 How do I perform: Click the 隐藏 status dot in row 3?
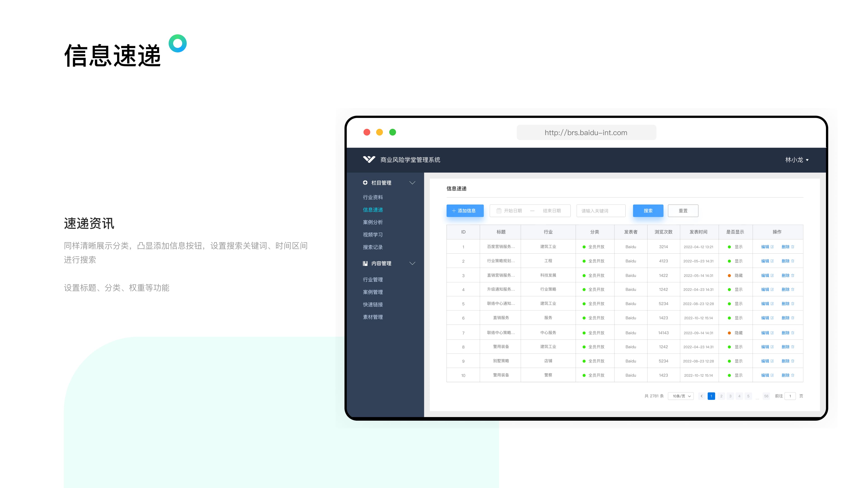(729, 275)
